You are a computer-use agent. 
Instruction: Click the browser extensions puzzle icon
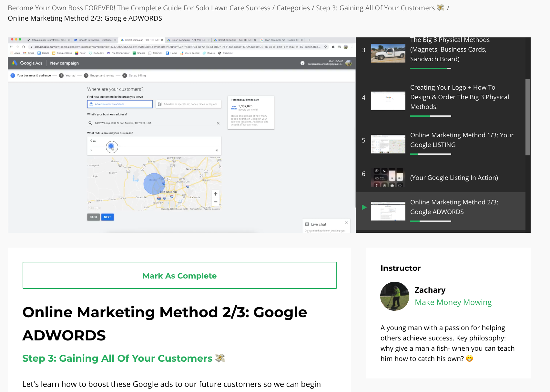(333, 47)
